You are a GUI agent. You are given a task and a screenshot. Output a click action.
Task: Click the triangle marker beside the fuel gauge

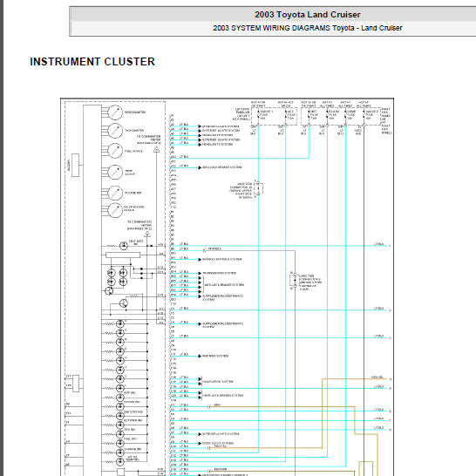tap(156, 149)
